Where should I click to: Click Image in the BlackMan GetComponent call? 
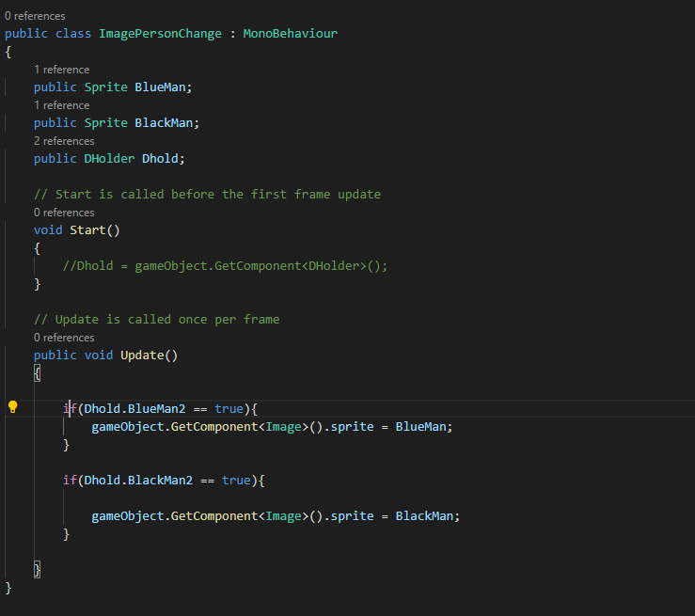pos(283,516)
